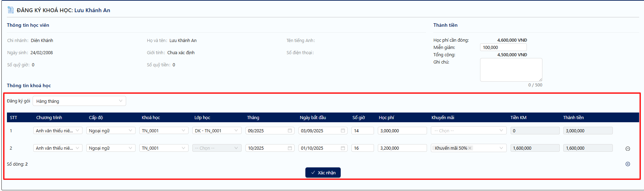
Task: Open row 1 Lớp học DK - TN_0001 dropdown
Action: [217, 131]
